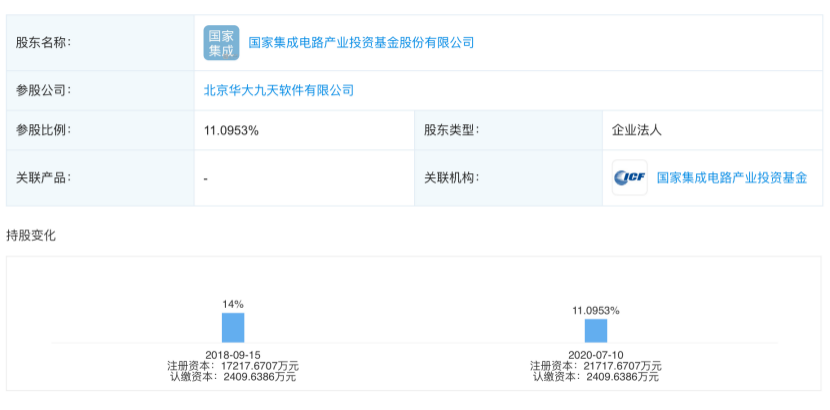Click the 企业法人 value cell
This screenshot has width=830, height=410.
point(712,130)
